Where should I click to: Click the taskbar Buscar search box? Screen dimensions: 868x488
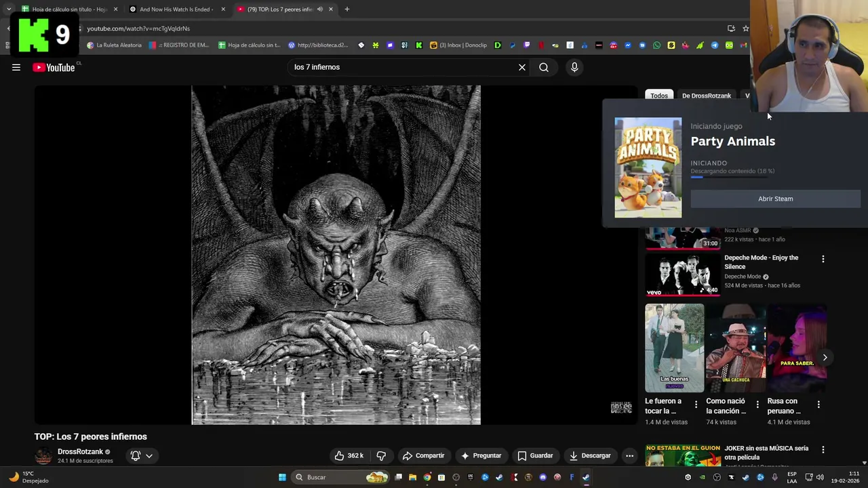pos(340,477)
